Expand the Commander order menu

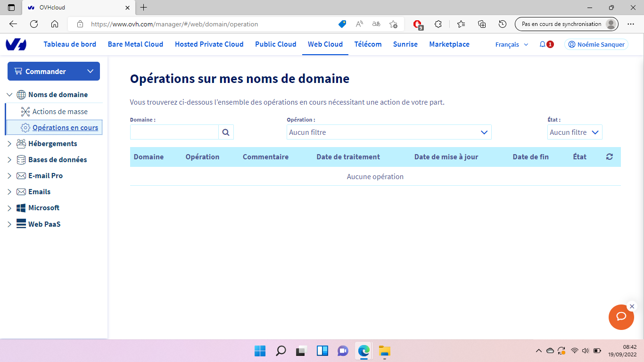[54, 71]
